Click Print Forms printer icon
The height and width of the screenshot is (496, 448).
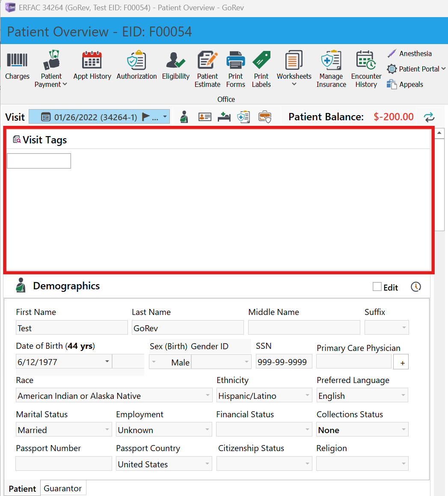(235, 60)
